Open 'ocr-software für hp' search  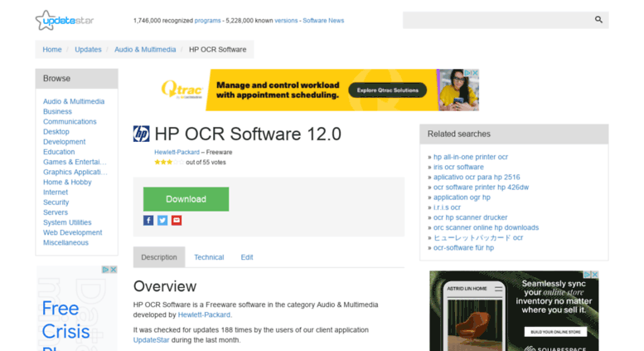click(463, 247)
